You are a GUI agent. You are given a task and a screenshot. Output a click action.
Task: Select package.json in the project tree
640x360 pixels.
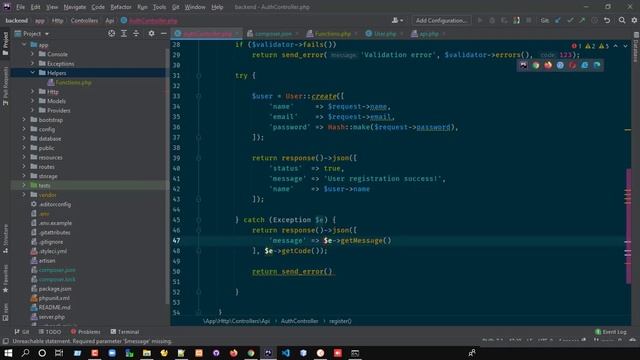(x=55, y=289)
